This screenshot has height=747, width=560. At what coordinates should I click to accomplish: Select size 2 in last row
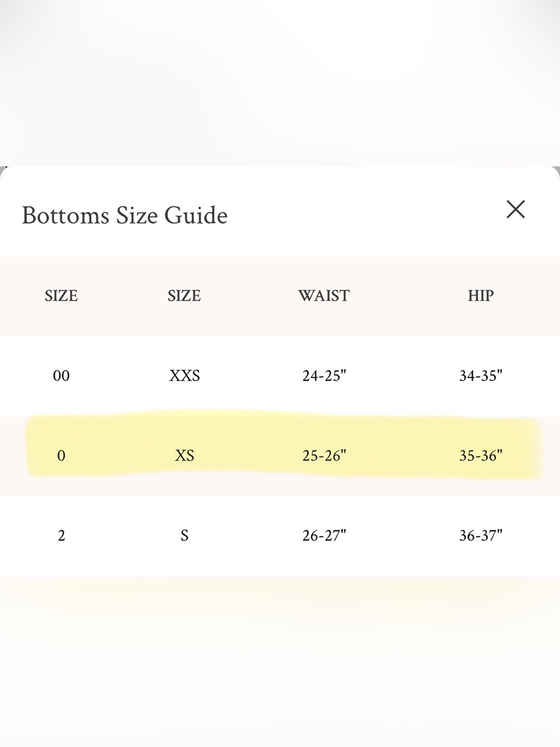coord(61,536)
